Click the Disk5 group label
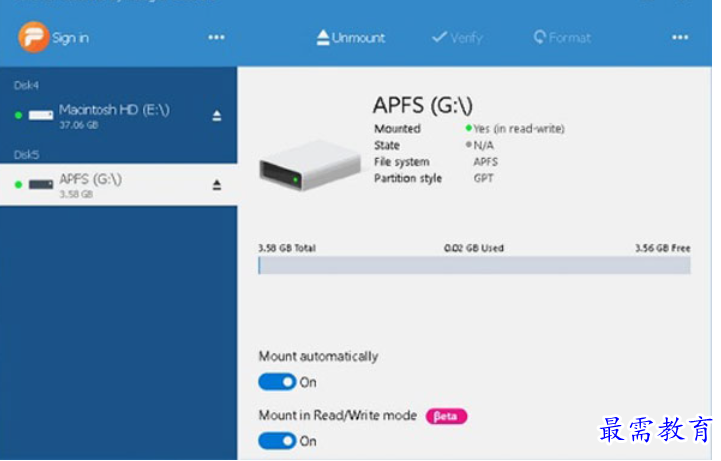Viewport: 721px width, 461px height. (x=26, y=155)
